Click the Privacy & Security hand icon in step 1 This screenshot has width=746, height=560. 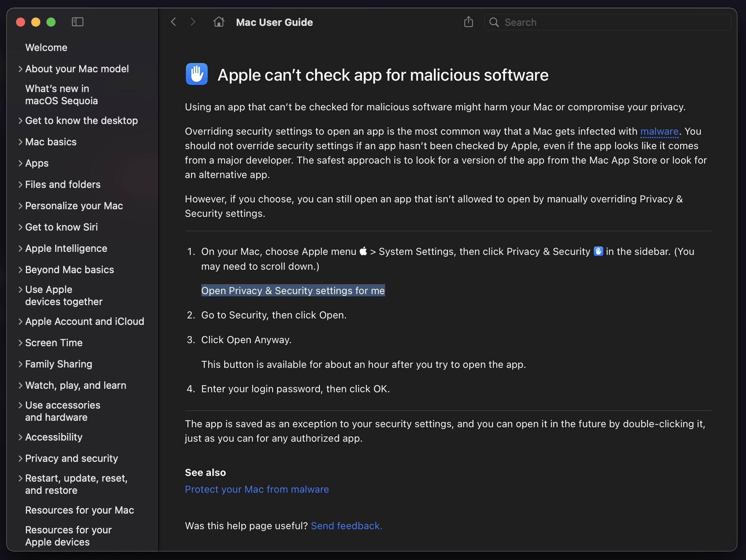(598, 251)
